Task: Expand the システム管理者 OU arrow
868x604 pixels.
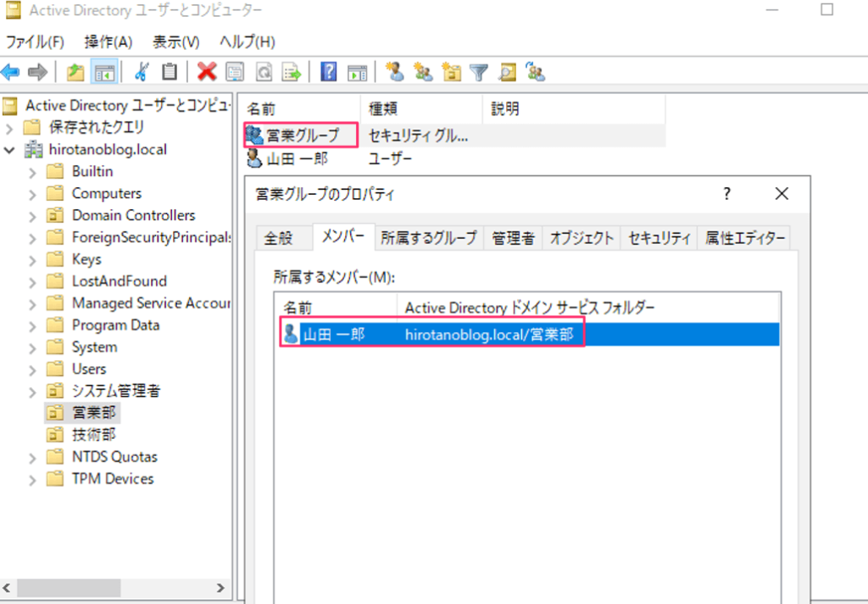Action: 32,391
